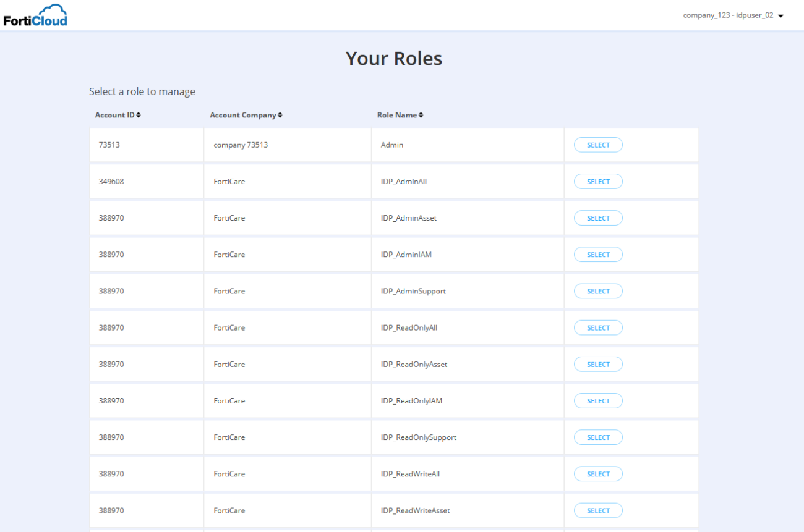804x532 pixels.
Task: Click the table row for account 349608
Action: 309,181
